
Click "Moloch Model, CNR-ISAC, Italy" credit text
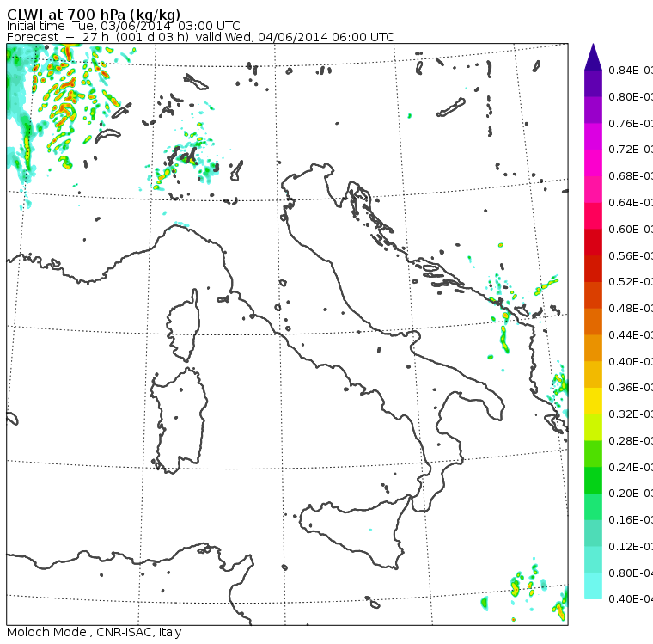95,632
